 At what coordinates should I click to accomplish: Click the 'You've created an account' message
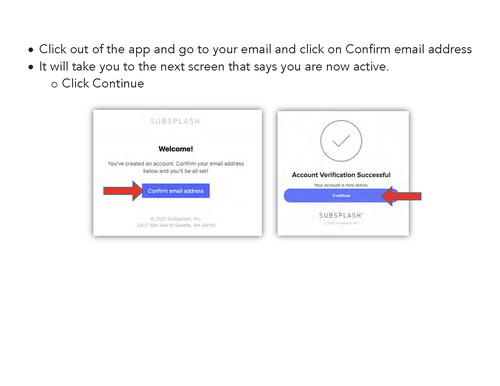(x=176, y=167)
